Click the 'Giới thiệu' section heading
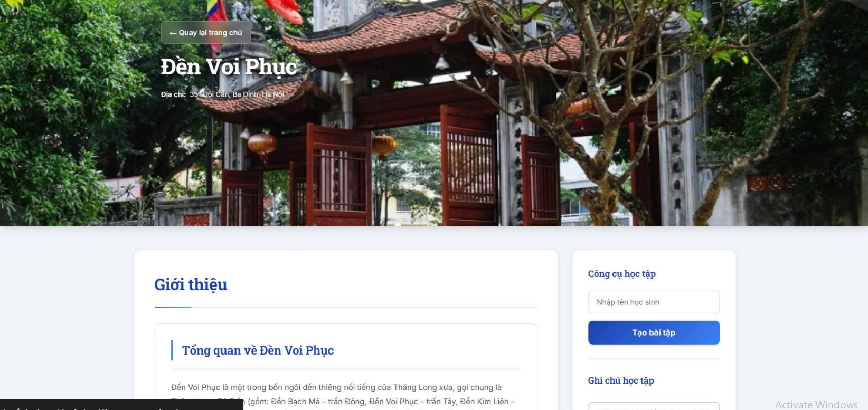This screenshot has height=410, width=868. pyautogui.click(x=191, y=284)
